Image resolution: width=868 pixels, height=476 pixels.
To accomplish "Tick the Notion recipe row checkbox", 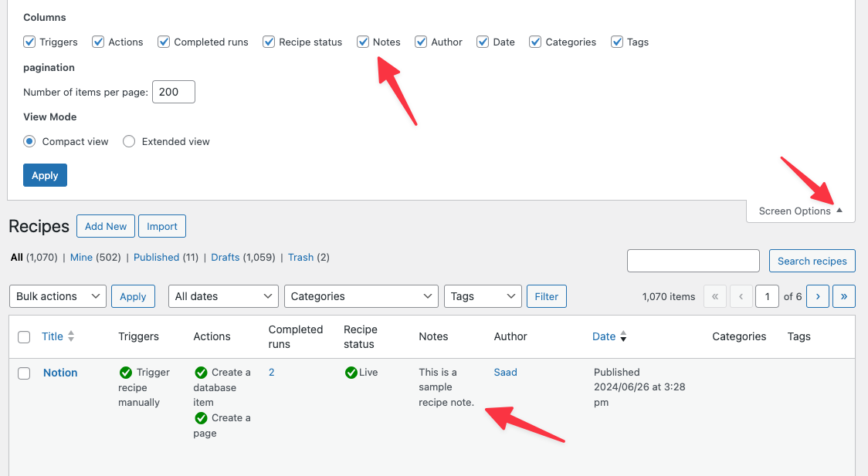I will point(24,373).
